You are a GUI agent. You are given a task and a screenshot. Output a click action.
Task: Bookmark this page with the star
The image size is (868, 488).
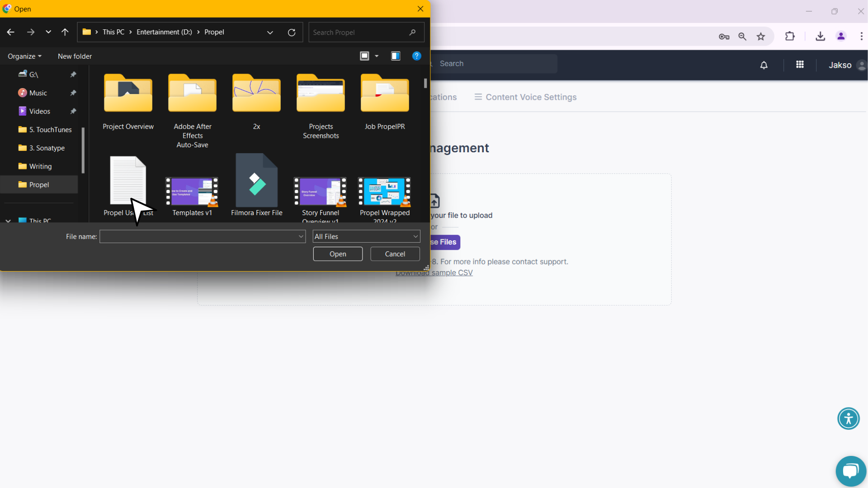pos(761,37)
